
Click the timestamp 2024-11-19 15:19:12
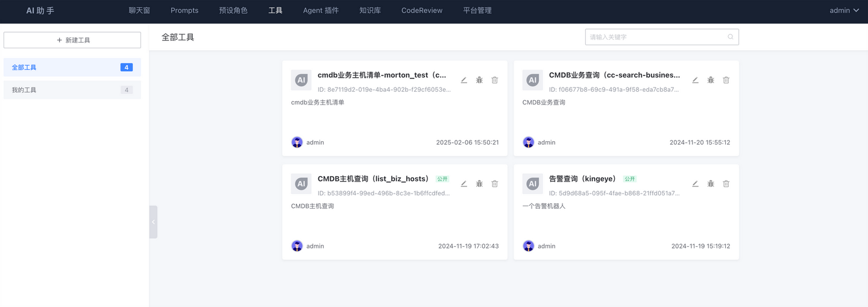click(x=700, y=246)
